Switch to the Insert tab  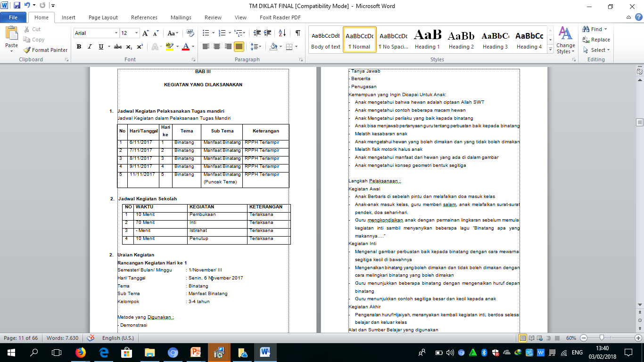tap(68, 17)
